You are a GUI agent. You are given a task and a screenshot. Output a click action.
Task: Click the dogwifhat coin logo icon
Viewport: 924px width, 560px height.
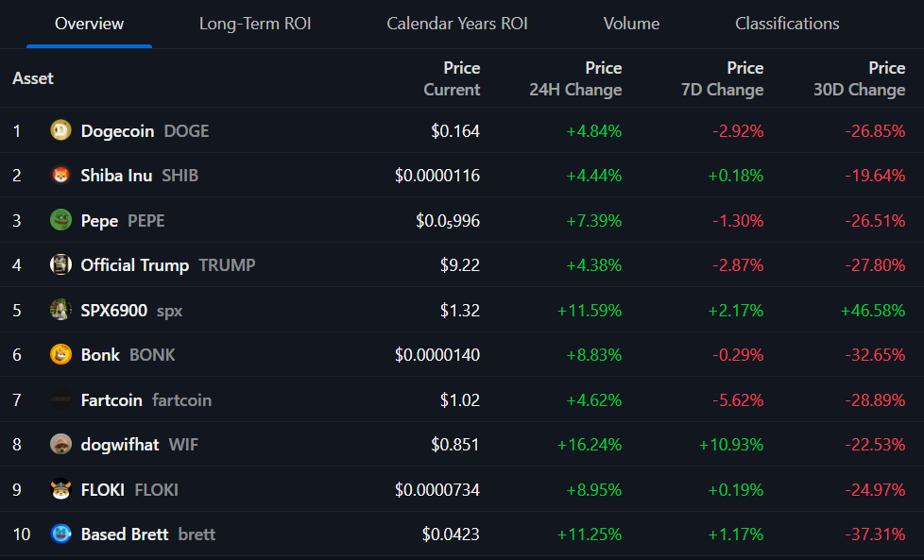(60, 444)
